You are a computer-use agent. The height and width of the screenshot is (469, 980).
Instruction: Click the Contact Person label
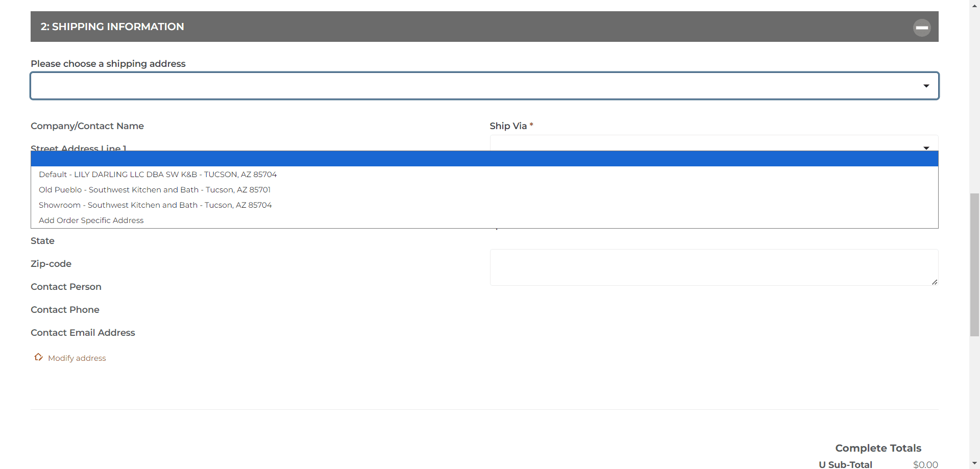[x=66, y=287]
